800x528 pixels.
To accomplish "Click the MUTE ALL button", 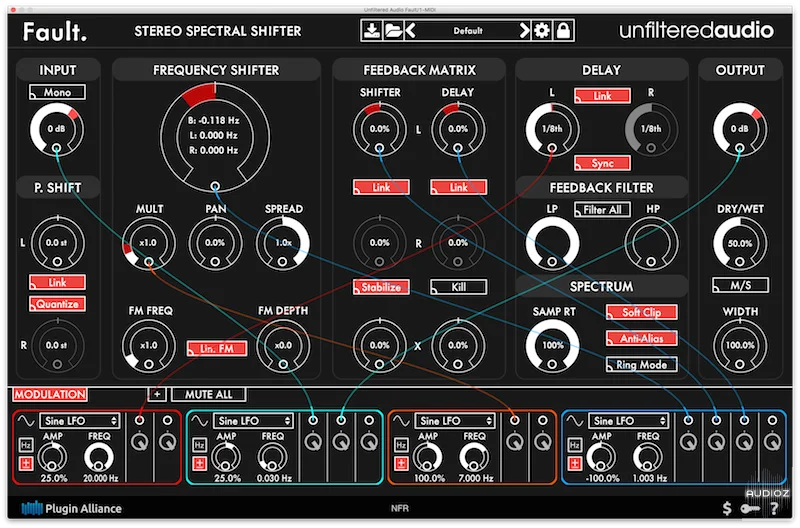I will tap(209, 394).
